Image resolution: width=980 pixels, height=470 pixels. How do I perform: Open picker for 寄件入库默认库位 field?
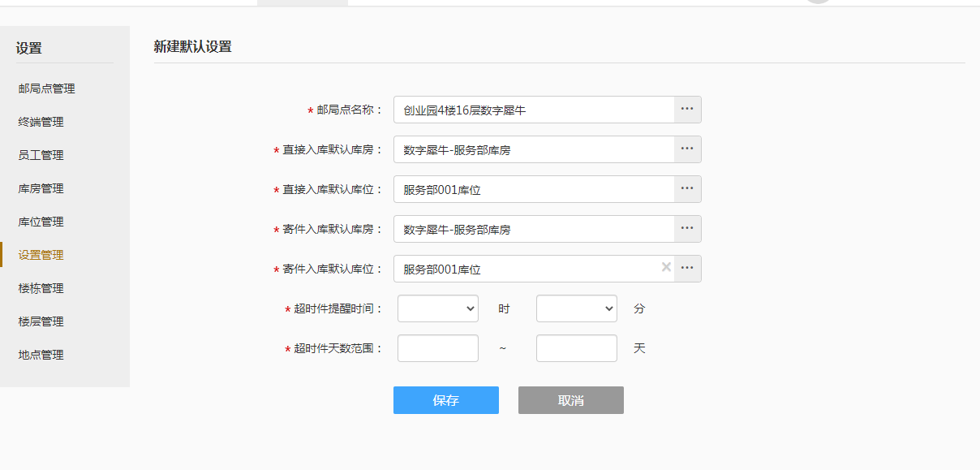pyautogui.click(x=687, y=269)
